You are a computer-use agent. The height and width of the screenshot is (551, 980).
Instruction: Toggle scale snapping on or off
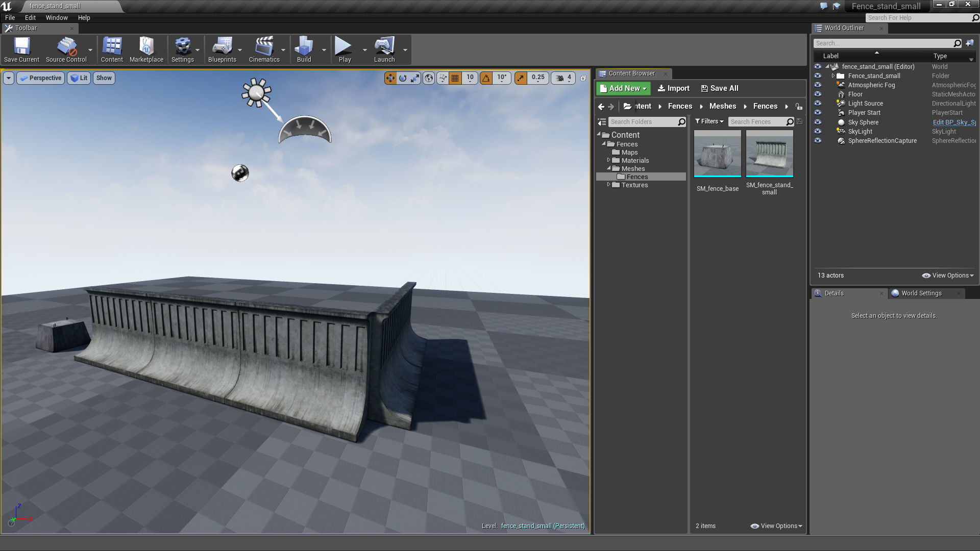pos(521,78)
